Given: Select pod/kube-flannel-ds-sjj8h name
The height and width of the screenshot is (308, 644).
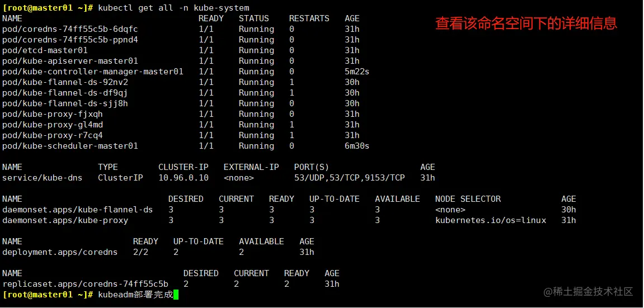Looking at the screenshot, I should 65,103.
